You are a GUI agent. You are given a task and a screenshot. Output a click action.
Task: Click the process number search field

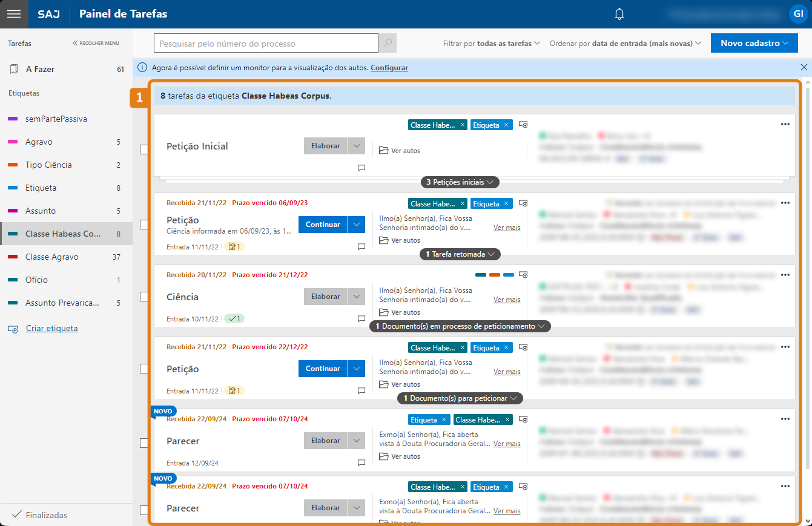(x=266, y=43)
